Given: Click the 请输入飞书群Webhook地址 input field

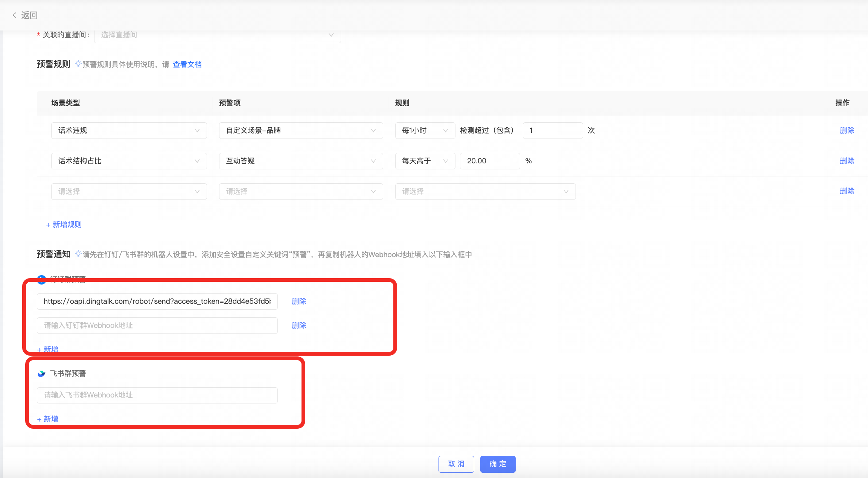Looking at the screenshot, I should coord(157,395).
